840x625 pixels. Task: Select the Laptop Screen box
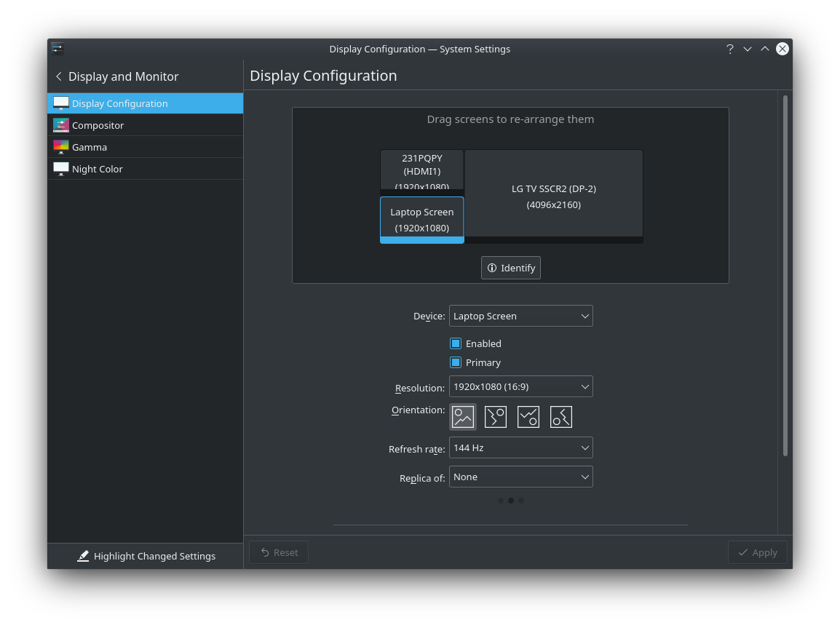pyautogui.click(x=422, y=220)
